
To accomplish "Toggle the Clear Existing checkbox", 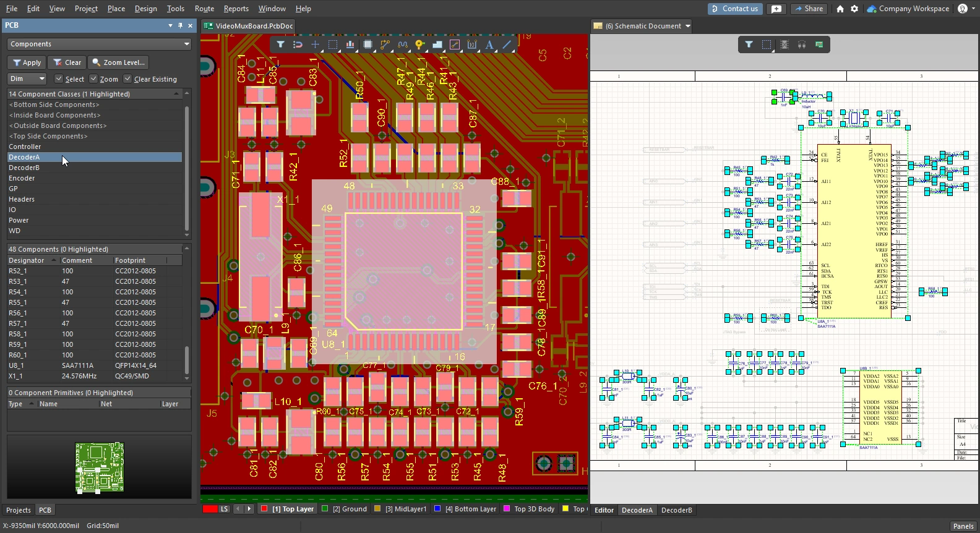I will (x=127, y=79).
